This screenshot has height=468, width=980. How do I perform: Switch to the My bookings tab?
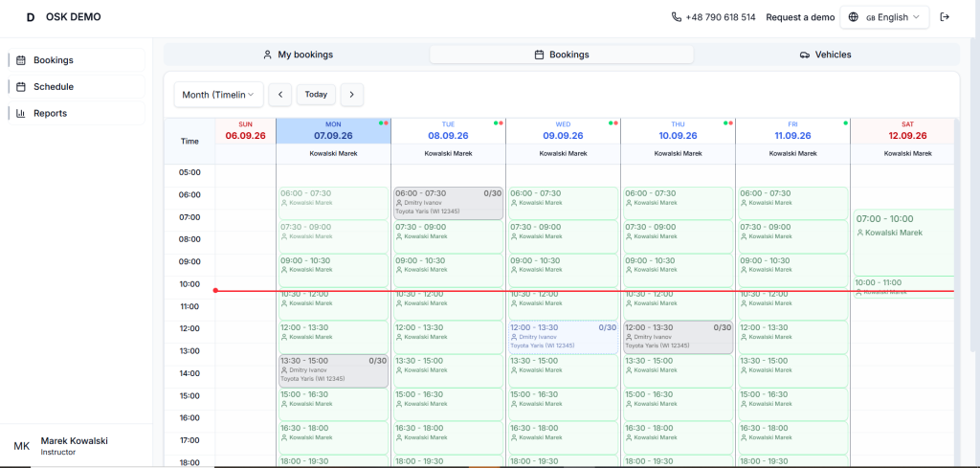(298, 55)
